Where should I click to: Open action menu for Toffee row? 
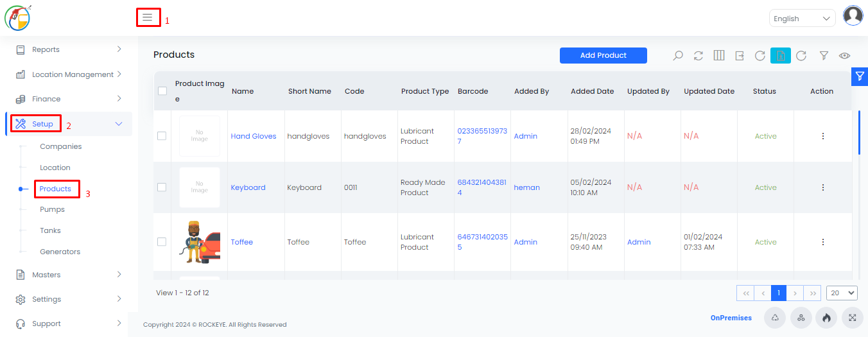coord(822,242)
